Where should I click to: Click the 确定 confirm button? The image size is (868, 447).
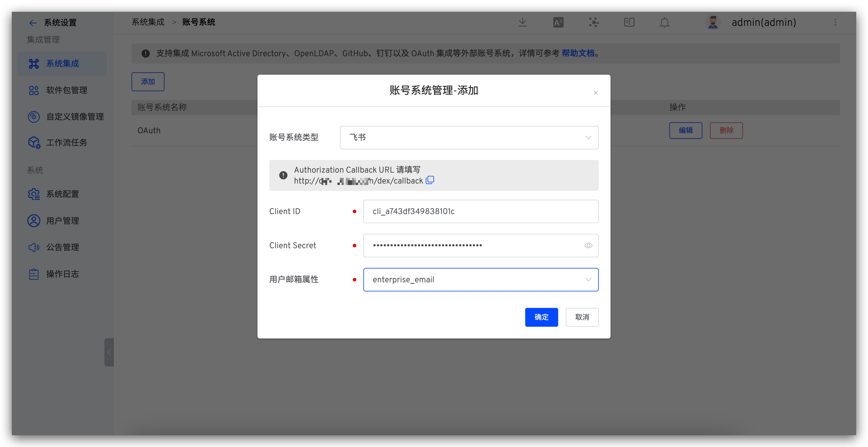[541, 317]
